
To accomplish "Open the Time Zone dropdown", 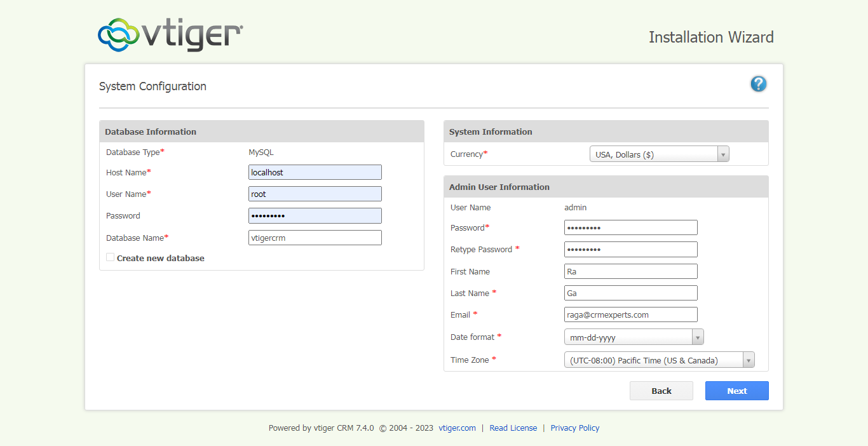I will [x=659, y=360].
